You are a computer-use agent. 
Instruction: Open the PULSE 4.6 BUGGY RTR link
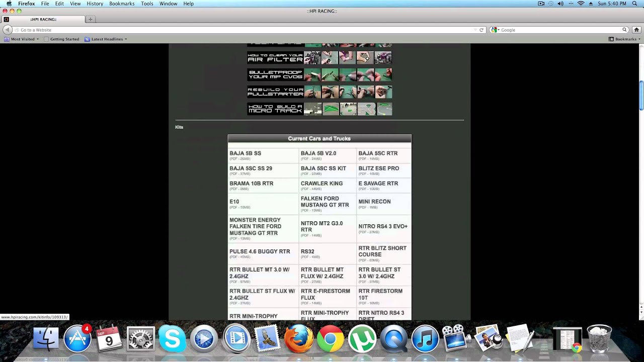(x=260, y=251)
